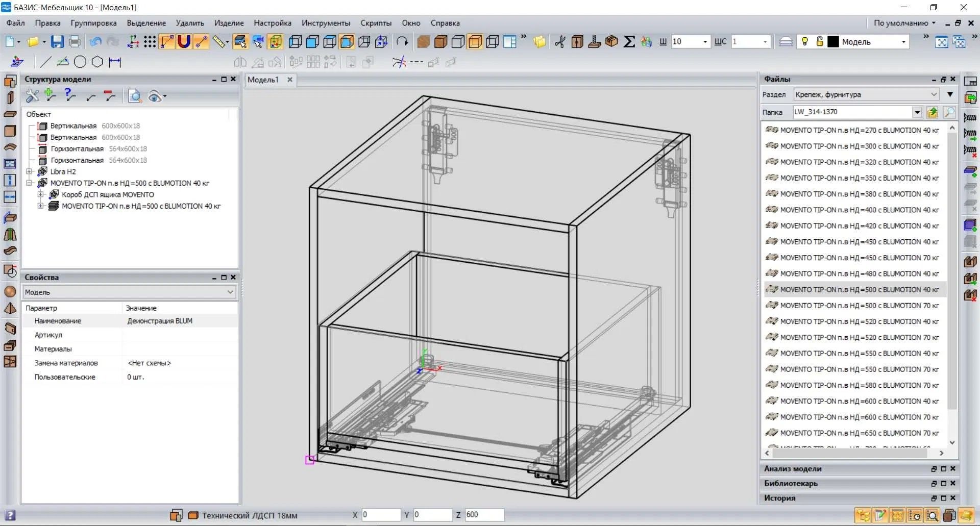Select the Горизонтальная 564x600x18 first row

93,149
